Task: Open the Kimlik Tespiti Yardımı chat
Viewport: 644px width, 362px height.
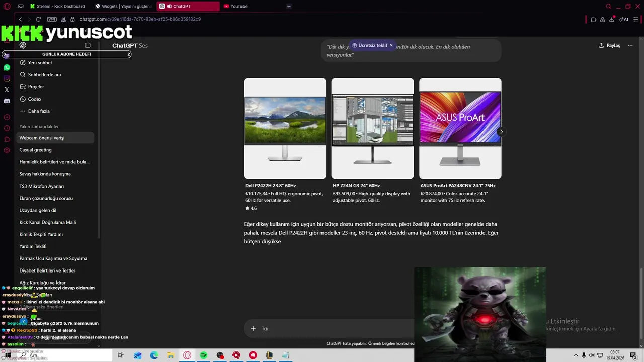Action: (55, 234)
